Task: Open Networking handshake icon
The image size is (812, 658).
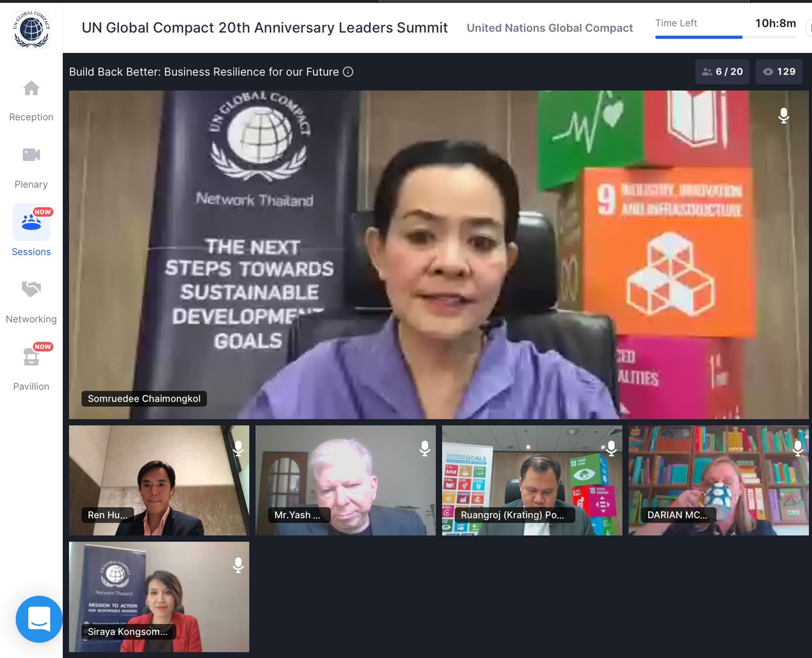Action: [31, 289]
